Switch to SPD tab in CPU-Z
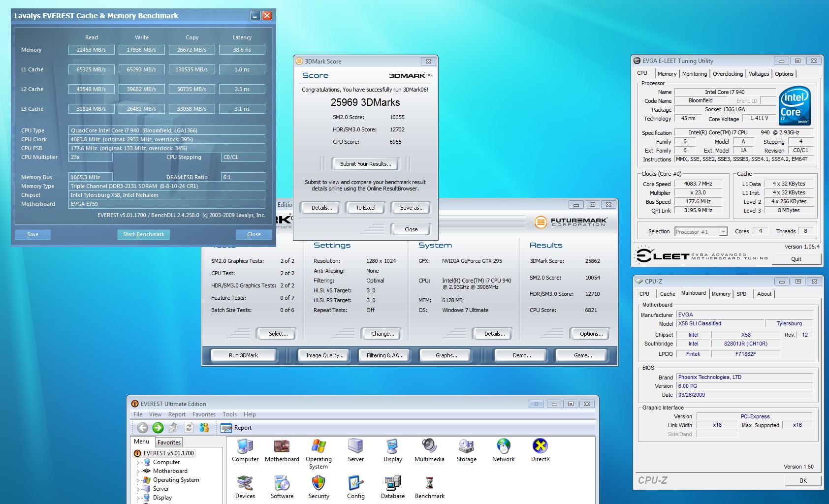 [741, 294]
